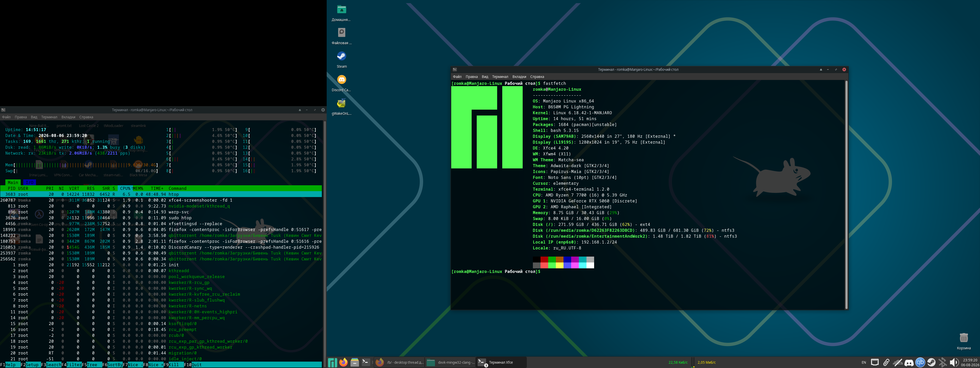Viewport: 980px width, 368px height.
Task: Select the DiscordCanary renderer process row
Action: click(x=161, y=247)
